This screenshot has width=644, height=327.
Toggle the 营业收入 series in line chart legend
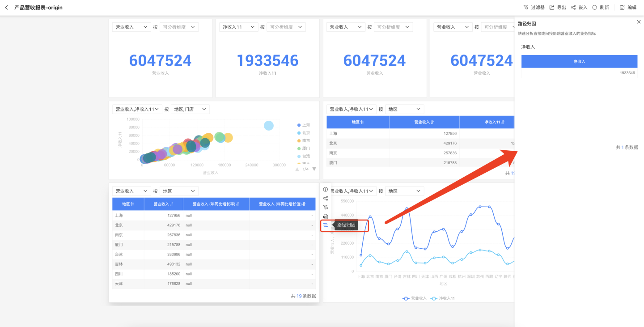(415, 298)
